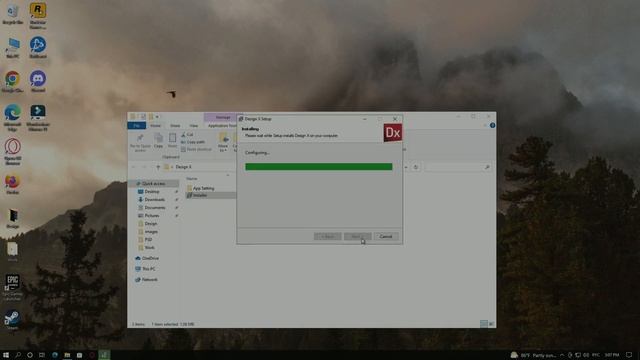Screen dimensions: 640x360
Task: Click the Copy icon in Explorer ribbon
Action: pyautogui.click(x=158, y=141)
